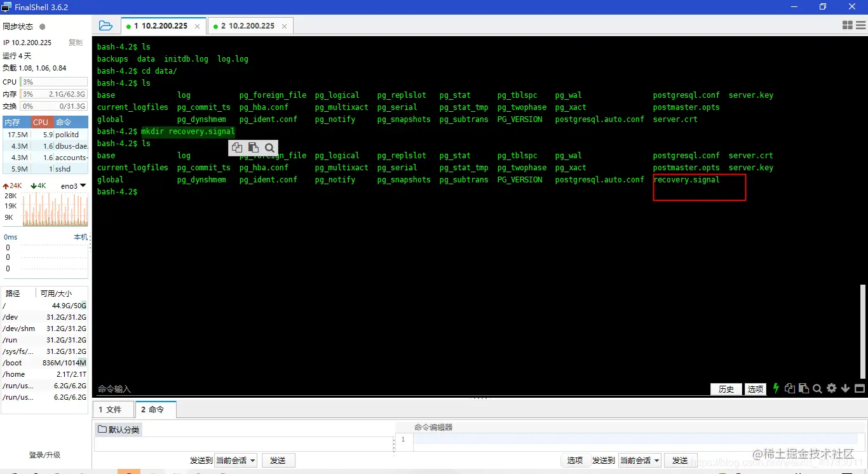868x474 pixels.
Task: Click recovery.signal in the terminal listing
Action: pyautogui.click(x=686, y=180)
